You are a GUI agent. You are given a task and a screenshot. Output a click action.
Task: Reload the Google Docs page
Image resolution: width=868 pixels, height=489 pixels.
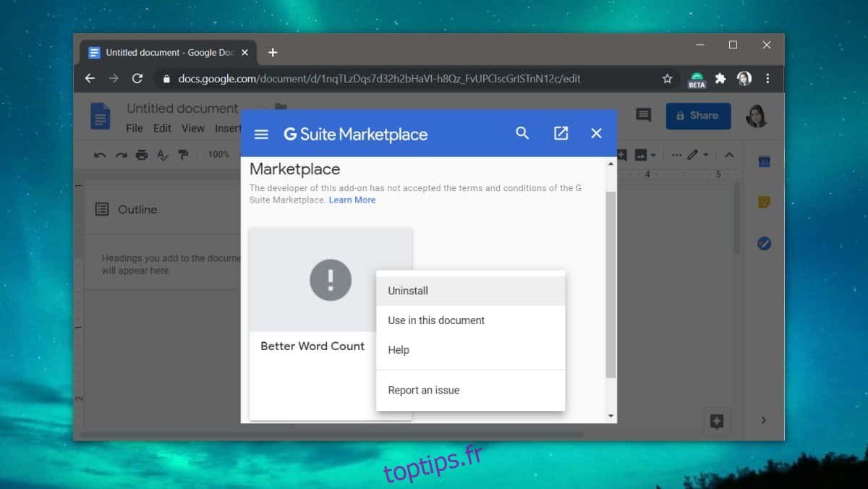click(137, 78)
